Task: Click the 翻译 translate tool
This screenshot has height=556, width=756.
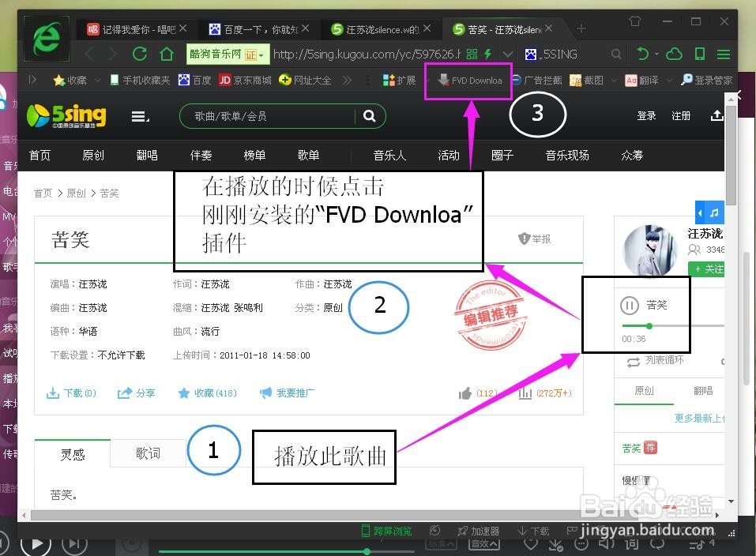Action: point(641,80)
